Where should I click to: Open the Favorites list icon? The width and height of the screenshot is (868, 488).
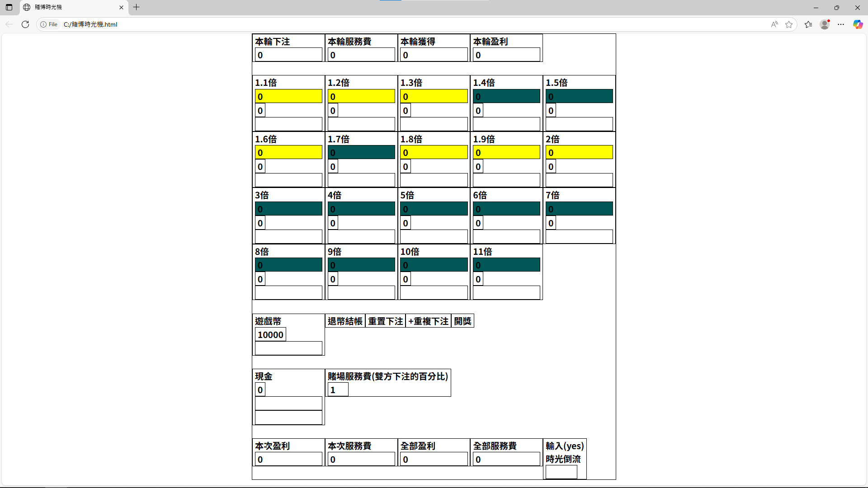tap(808, 24)
